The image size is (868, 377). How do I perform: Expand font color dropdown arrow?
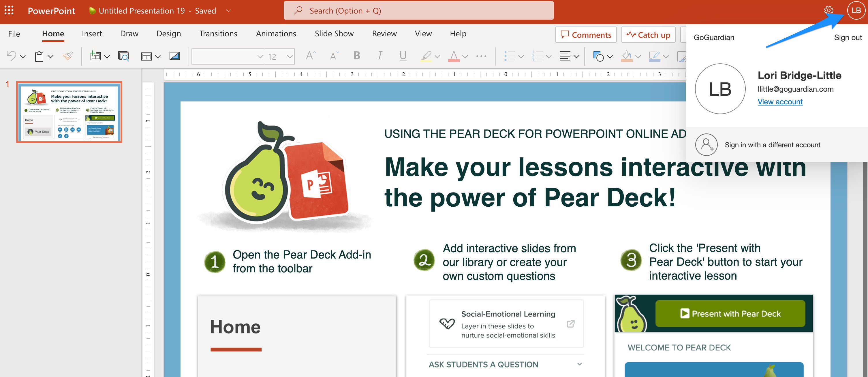pos(465,56)
